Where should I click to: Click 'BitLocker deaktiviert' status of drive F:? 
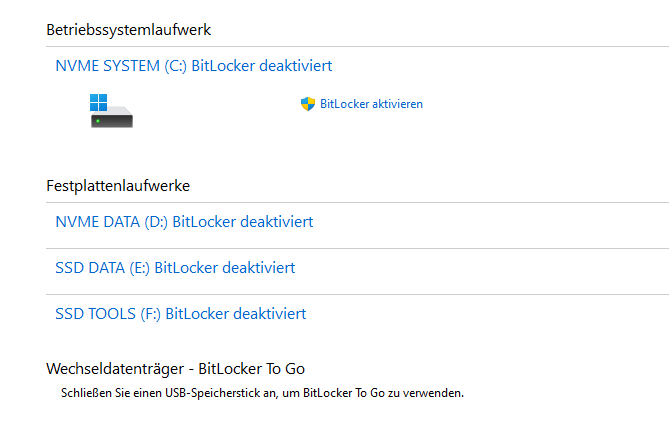pyautogui.click(x=236, y=314)
